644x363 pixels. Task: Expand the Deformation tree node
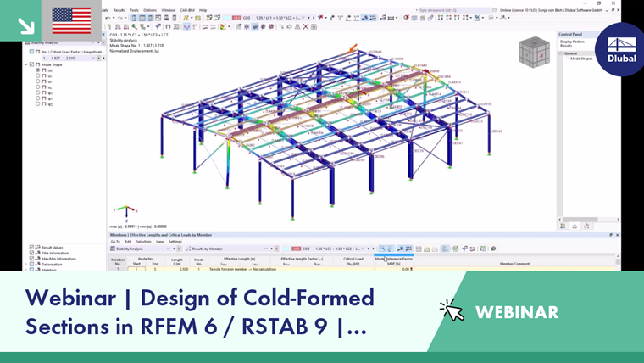[x=26, y=265]
